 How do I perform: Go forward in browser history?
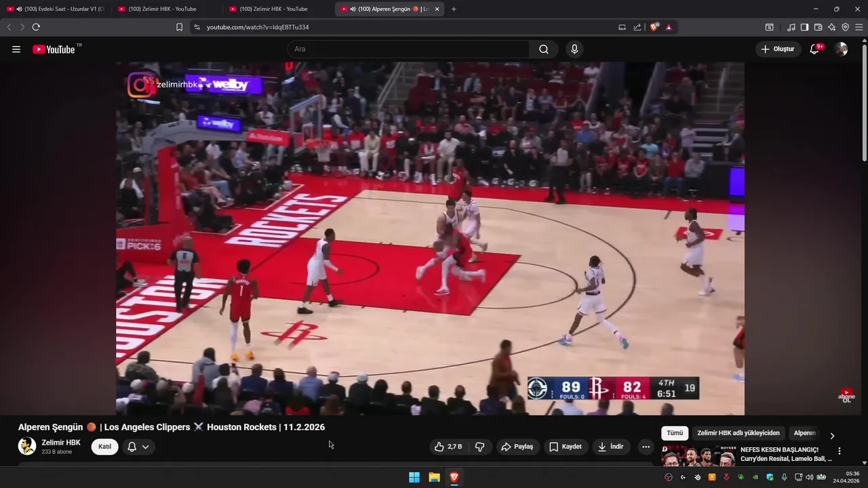pos(22,27)
